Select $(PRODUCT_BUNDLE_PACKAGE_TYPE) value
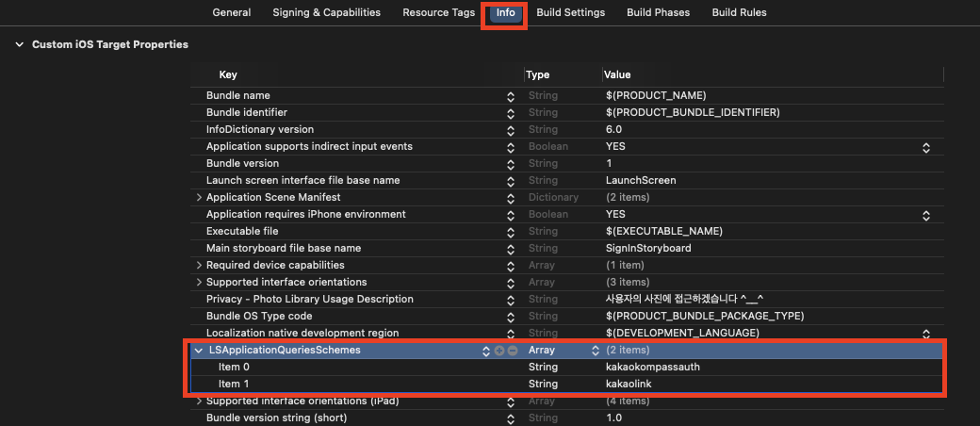 tap(705, 316)
